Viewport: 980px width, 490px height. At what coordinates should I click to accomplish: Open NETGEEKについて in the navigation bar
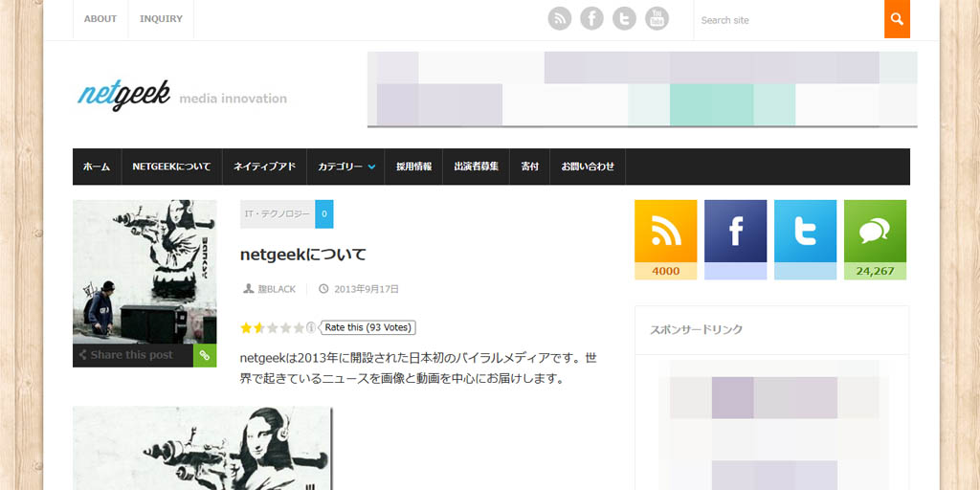coord(172,167)
